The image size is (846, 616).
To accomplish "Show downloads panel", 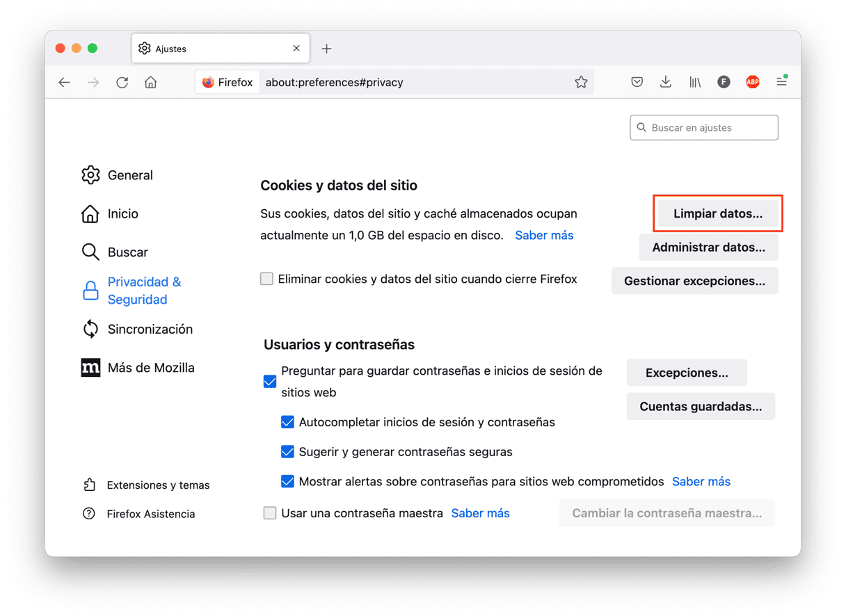I will (x=666, y=82).
